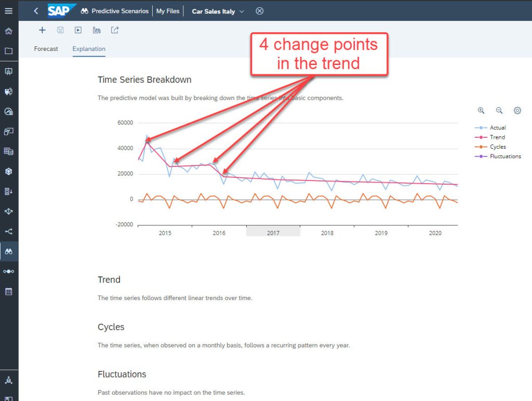
Task: Open the hamburger main menu
Action: [8, 11]
